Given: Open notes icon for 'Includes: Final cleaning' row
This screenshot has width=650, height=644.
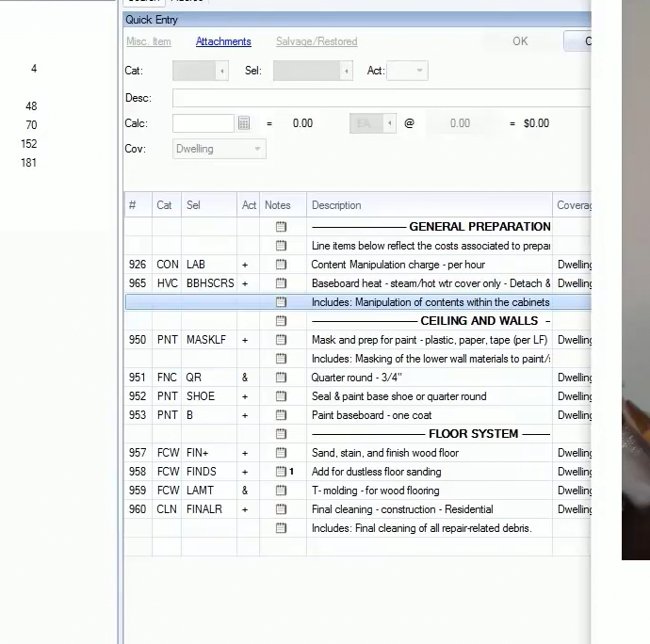Looking at the screenshot, I should click(x=281, y=528).
